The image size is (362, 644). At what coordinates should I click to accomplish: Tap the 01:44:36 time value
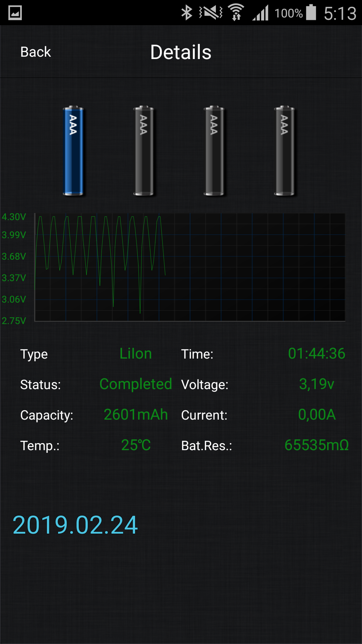pyautogui.click(x=316, y=354)
